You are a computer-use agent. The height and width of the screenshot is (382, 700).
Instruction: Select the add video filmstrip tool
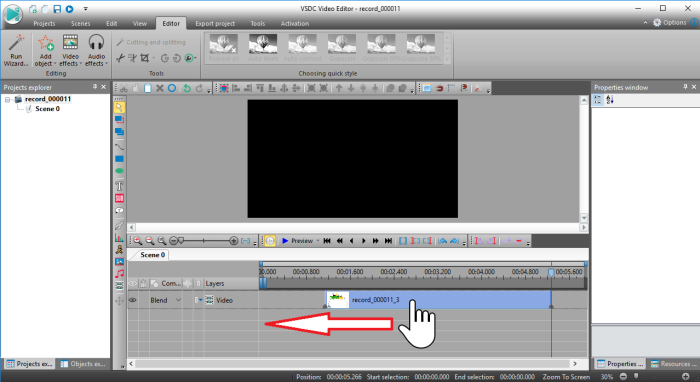coord(119,286)
